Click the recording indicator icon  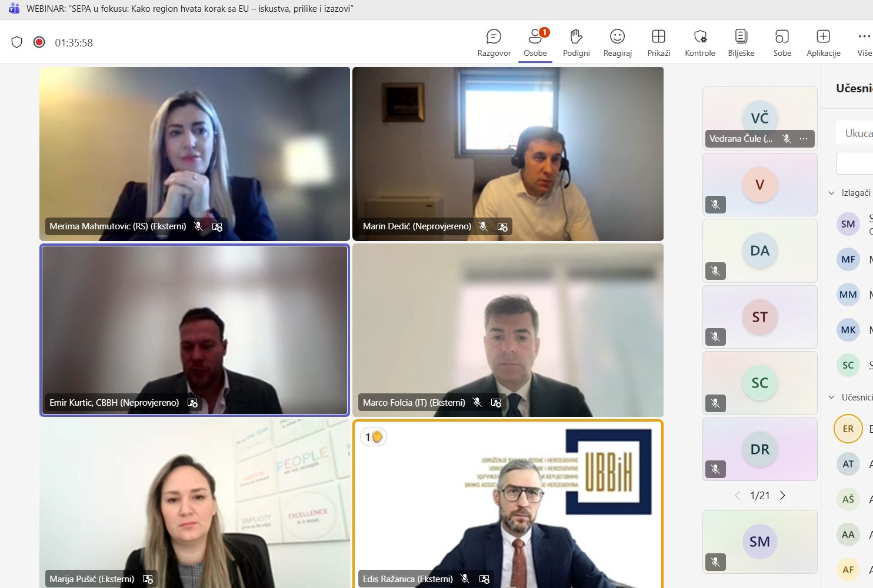pyautogui.click(x=39, y=42)
